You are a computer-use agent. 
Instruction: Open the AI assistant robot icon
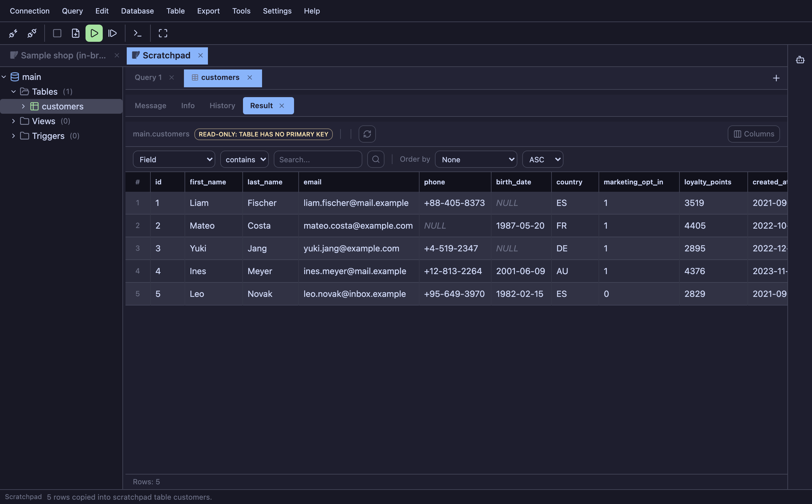point(800,60)
